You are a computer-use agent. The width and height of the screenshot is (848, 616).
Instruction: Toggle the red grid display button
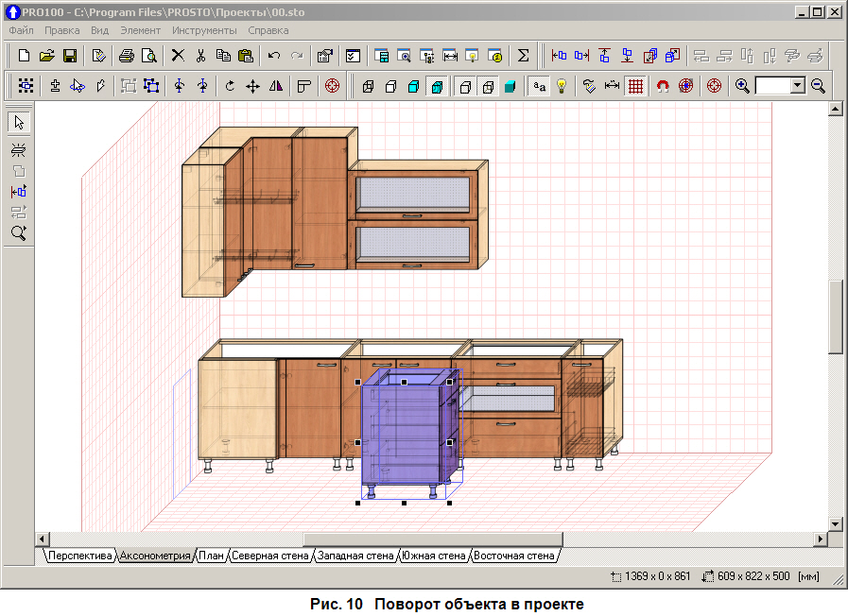[636, 86]
